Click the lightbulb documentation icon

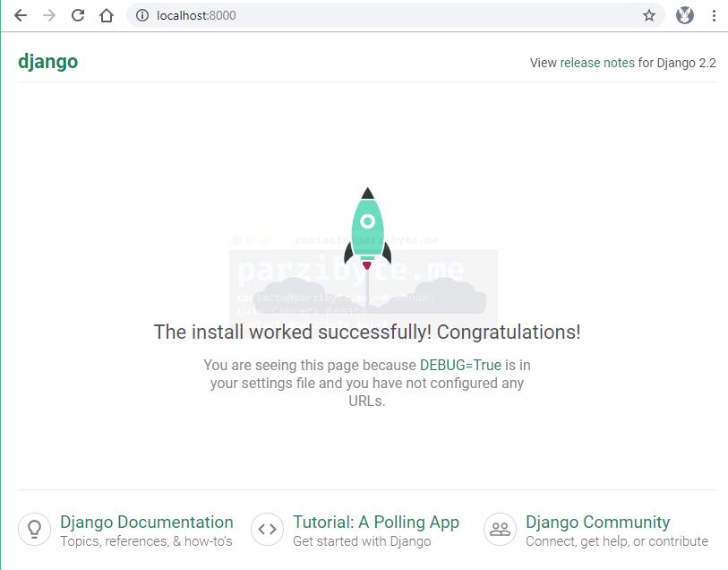[34, 529]
